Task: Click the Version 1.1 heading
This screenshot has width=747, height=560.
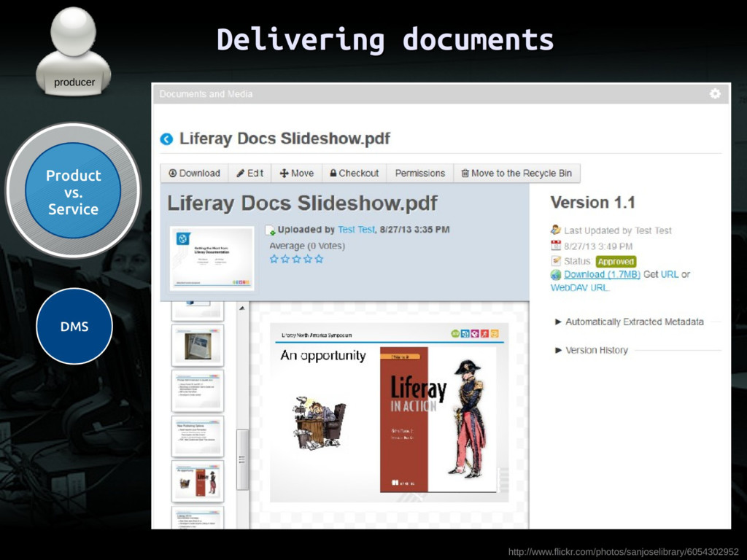Action: point(592,203)
